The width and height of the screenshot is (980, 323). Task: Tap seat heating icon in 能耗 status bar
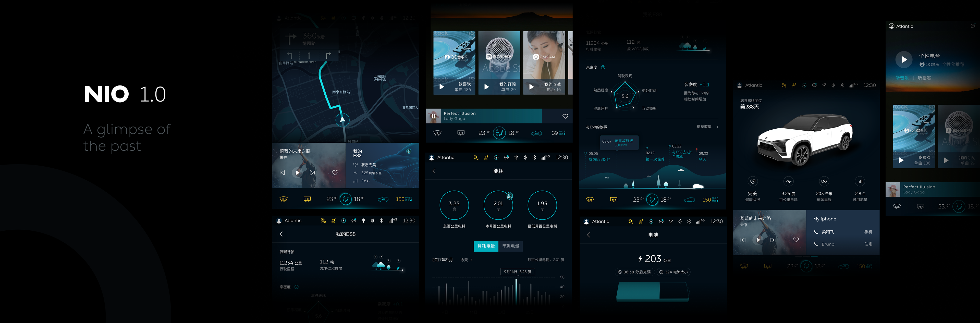point(486,157)
